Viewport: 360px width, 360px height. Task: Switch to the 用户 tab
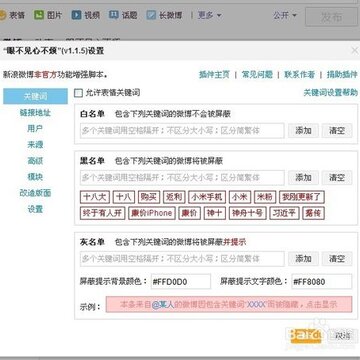click(35, 129)
